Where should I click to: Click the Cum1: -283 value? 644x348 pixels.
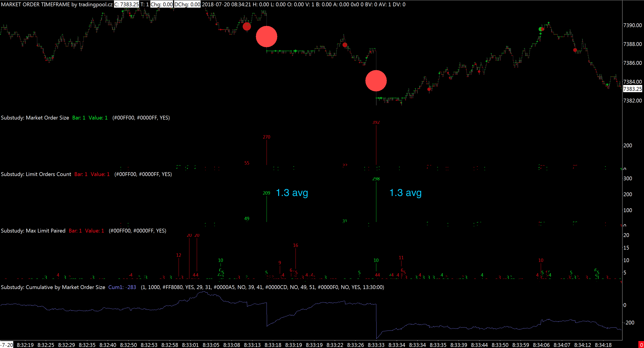(122, 287)
